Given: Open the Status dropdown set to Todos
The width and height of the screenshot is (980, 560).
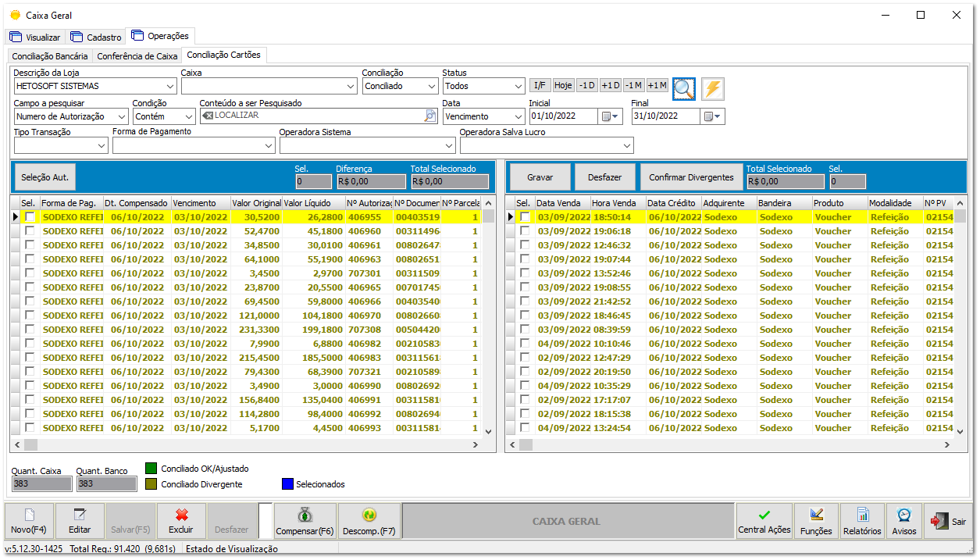Looking at the screenshot, I should pos(519,86).
